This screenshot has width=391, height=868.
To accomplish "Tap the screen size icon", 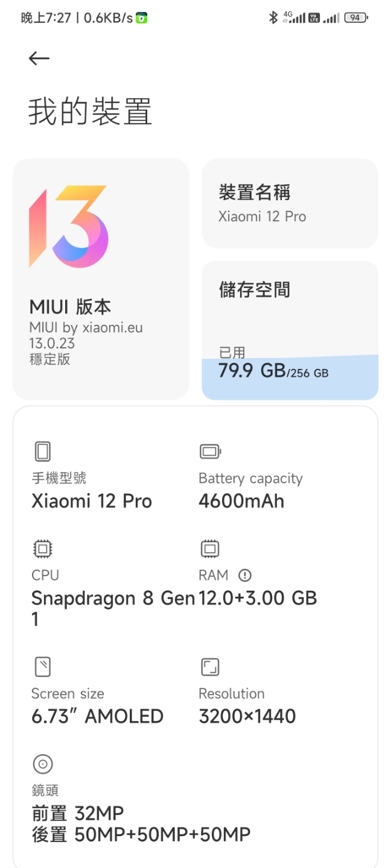I will click(42, 667).
